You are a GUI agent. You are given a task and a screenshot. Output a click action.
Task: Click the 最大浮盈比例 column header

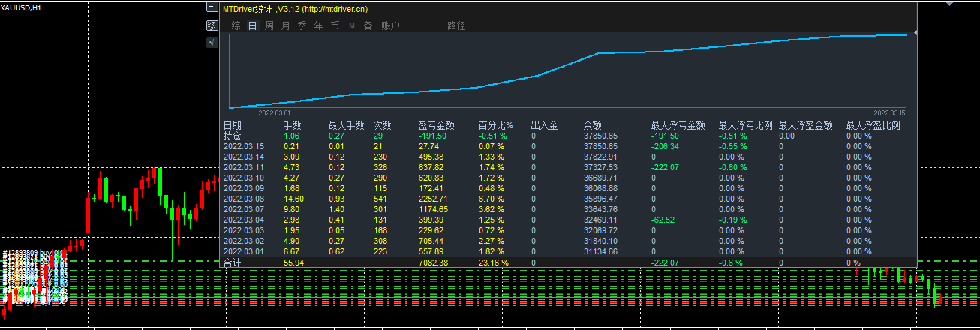(x=873, y=126)
